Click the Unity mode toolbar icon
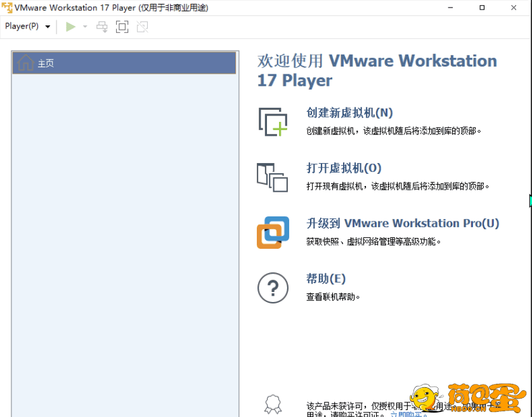Screen dimensions: 532x417 tap(143, 27)
